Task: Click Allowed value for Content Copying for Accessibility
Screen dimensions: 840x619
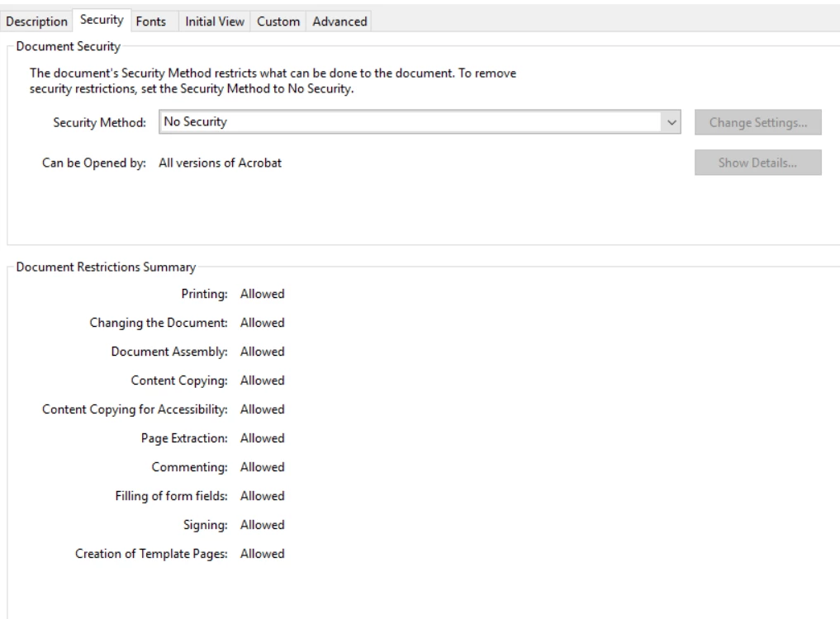Action: pos(262,409)
